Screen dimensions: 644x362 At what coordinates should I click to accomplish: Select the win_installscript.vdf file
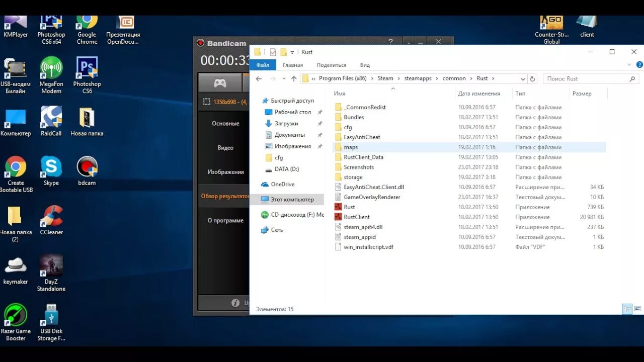click(x=368, y=247)
